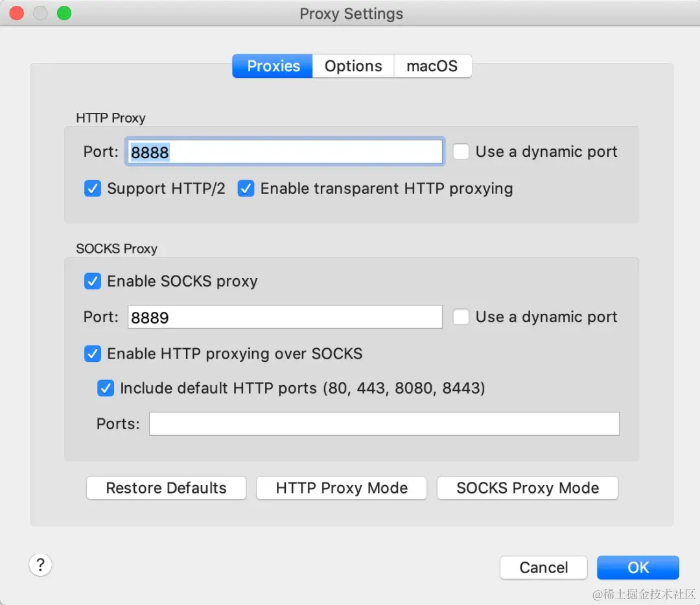The image size is (700, 605).
Task: Switch to the Options tab
Action: (x=353, y=66)
